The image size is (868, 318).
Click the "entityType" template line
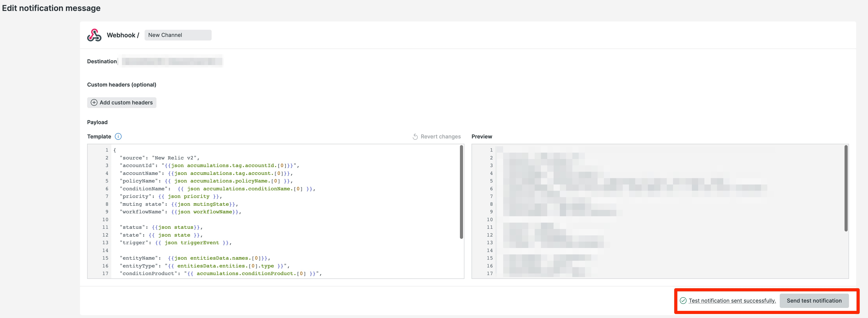point(204,266)
